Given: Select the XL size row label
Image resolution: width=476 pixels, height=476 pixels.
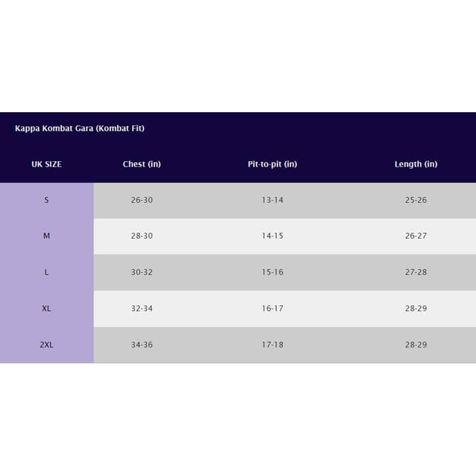Looking at the screenshot, I should point(46,309).
